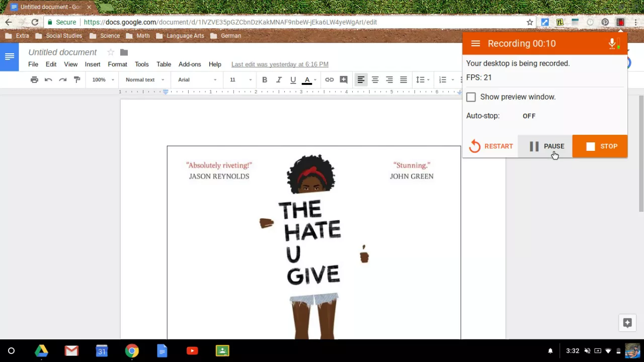
Task: Open the Table menu
Action: (x=164, y=64)
